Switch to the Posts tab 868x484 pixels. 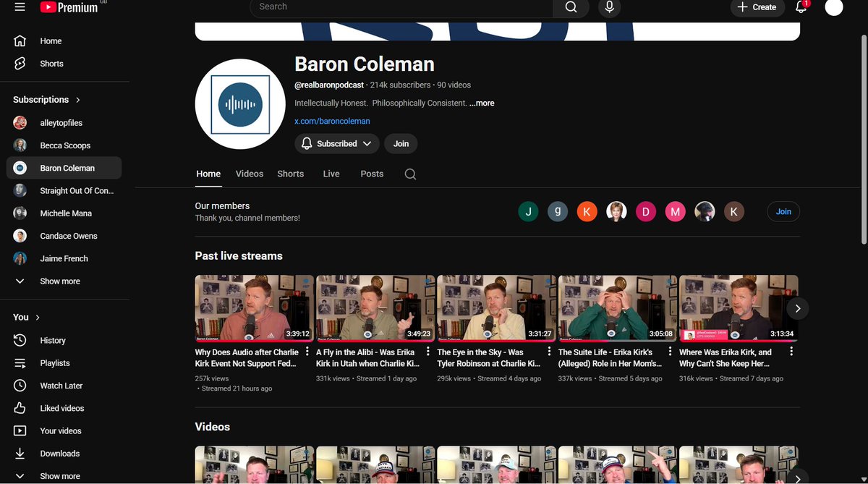point(372,174)
